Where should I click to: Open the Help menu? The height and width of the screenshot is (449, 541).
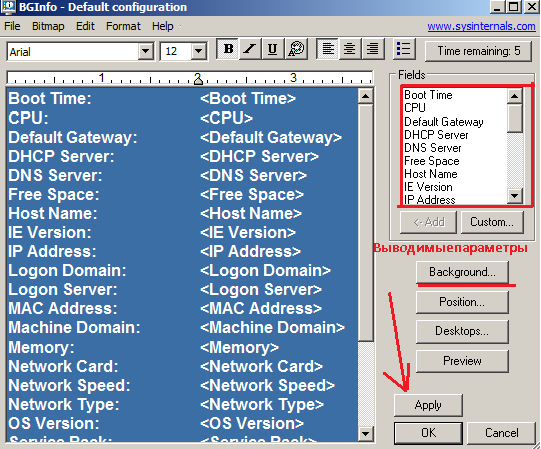click(163, 26)
